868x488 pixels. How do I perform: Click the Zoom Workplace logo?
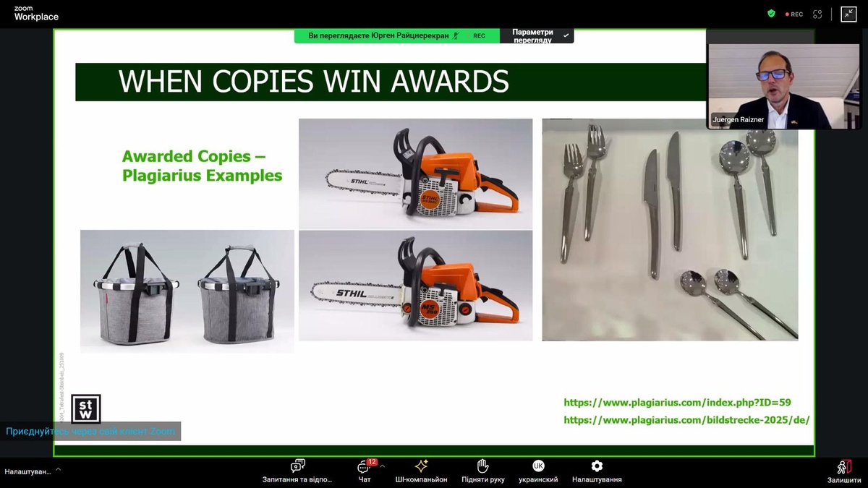point(36,13)
